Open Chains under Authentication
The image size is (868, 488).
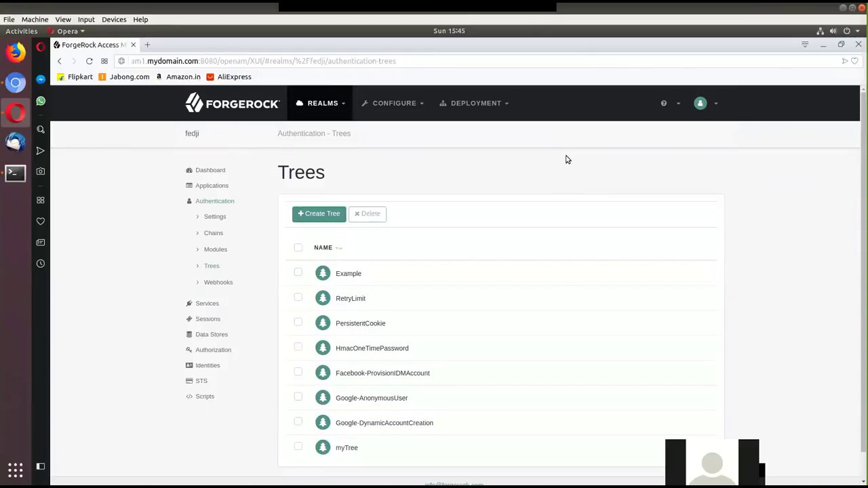click(x=214, y=233)
